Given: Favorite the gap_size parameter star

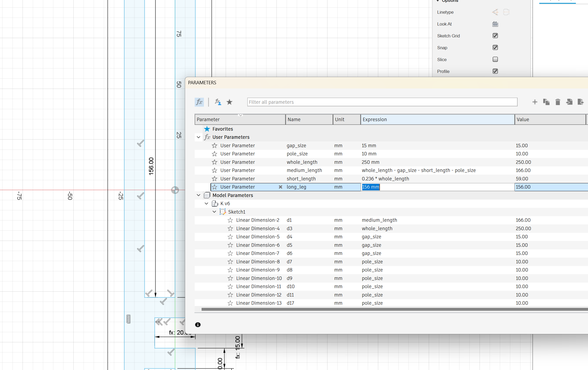Looking at the screenshot, I should [215, 146].
